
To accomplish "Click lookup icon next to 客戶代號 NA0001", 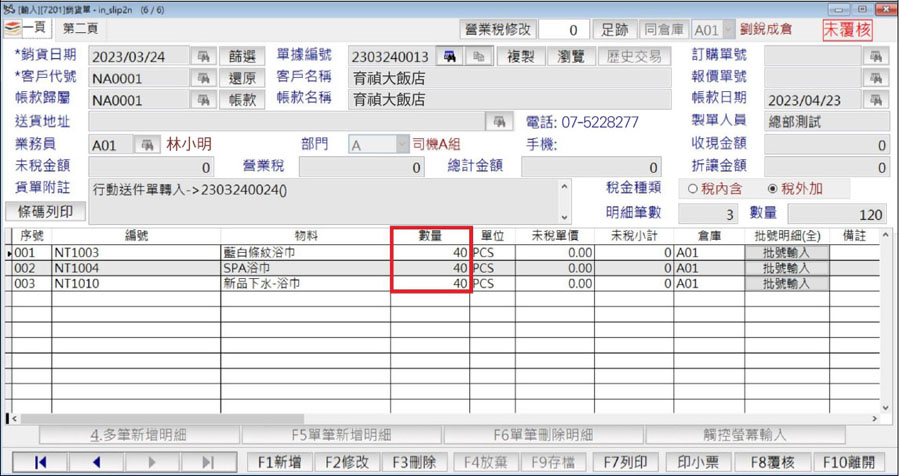I will tap(203, 78).
